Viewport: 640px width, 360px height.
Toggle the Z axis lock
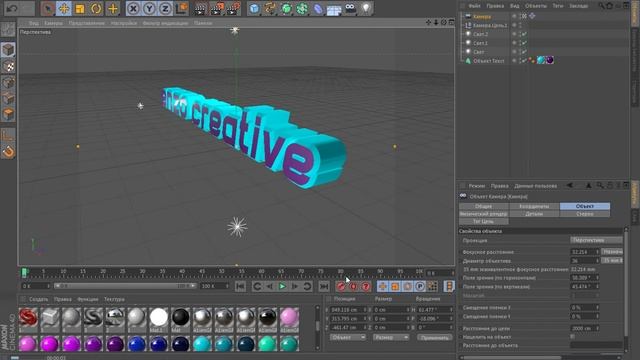click(165, 9)
